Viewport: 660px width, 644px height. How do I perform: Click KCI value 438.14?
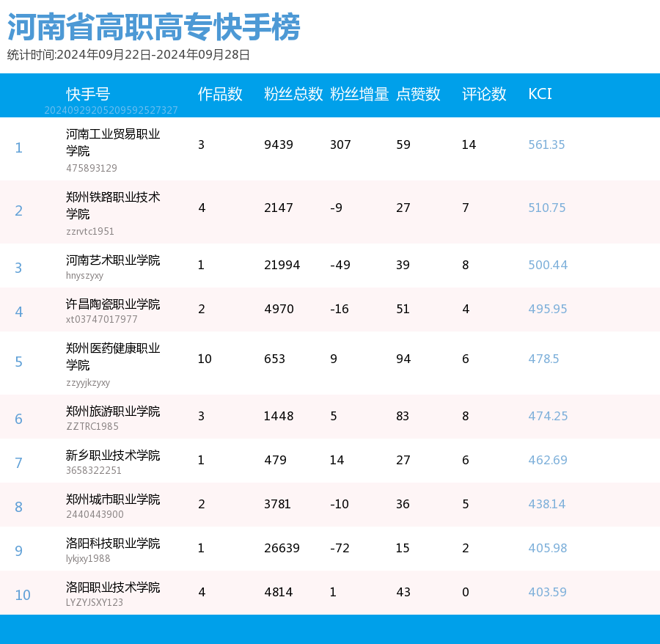pos(547,504)
